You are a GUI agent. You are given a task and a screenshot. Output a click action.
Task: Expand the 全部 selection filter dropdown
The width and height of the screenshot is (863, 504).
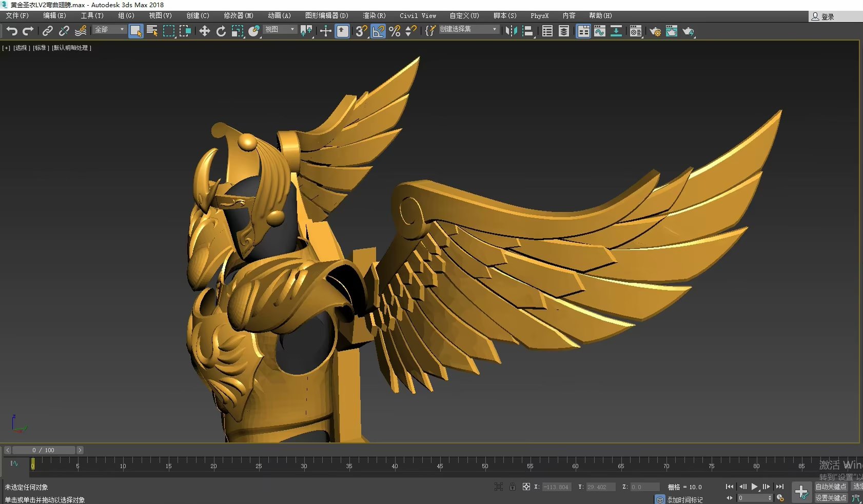click(109, 30)
